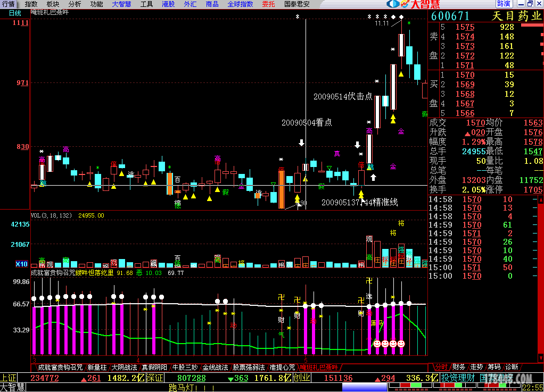Click the 上证 index value 234772

(x=45, y=378)
